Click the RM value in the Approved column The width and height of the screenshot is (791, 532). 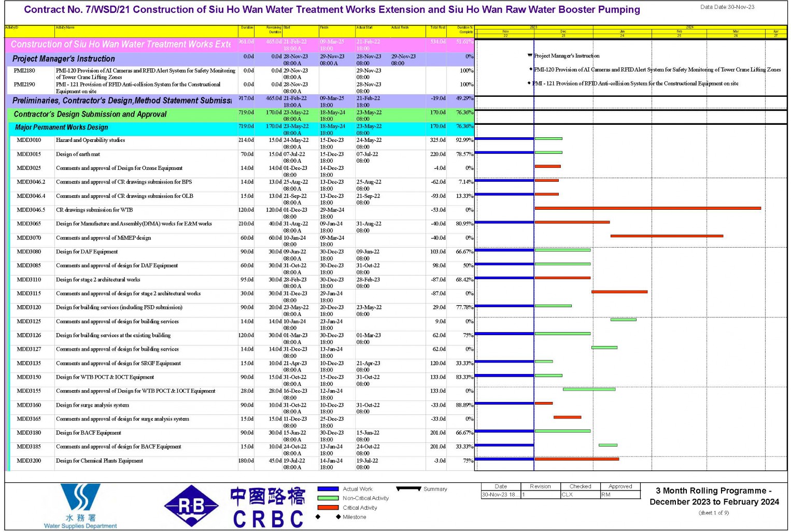pyautogui.click(x=606, y=495)
